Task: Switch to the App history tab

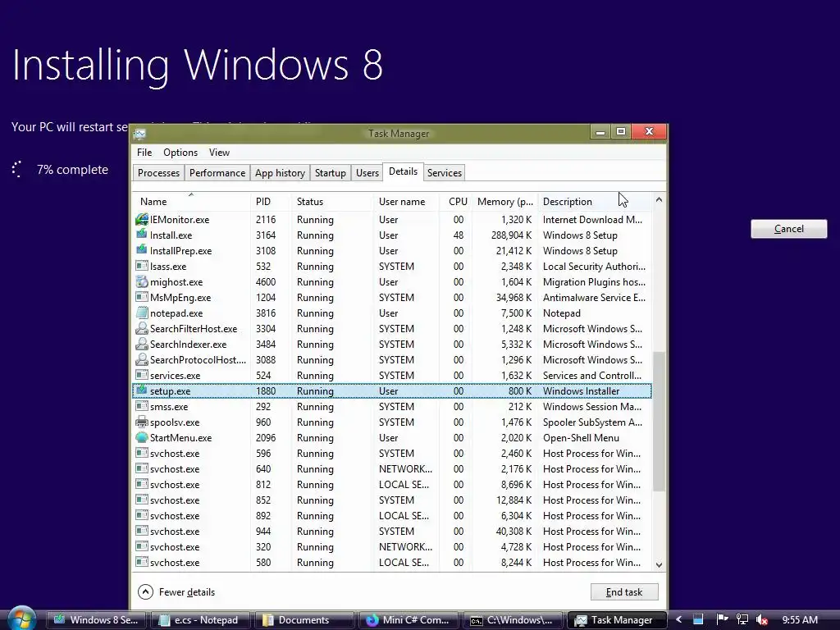Action: (x=280, y=173)
